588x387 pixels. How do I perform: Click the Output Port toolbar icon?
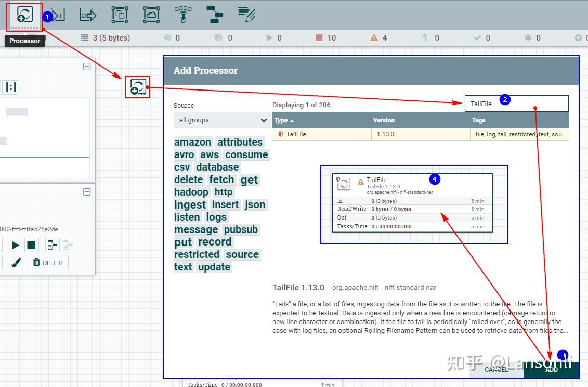88,15
